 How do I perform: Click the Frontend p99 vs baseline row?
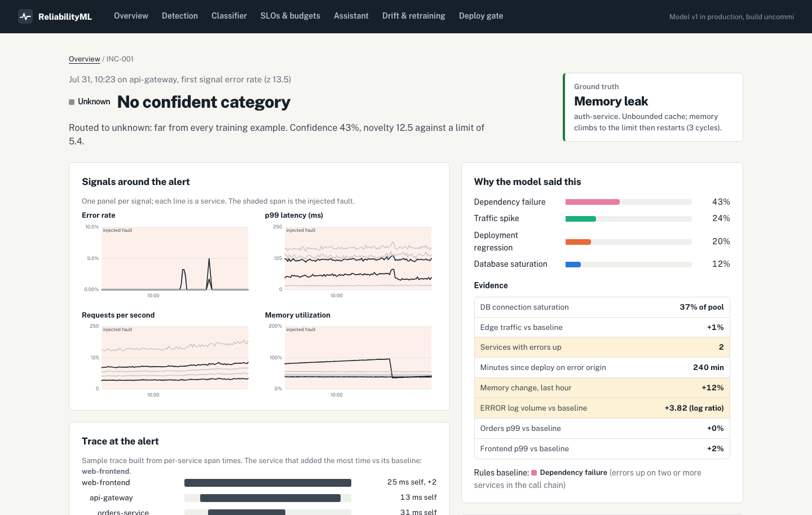[602, 449]
